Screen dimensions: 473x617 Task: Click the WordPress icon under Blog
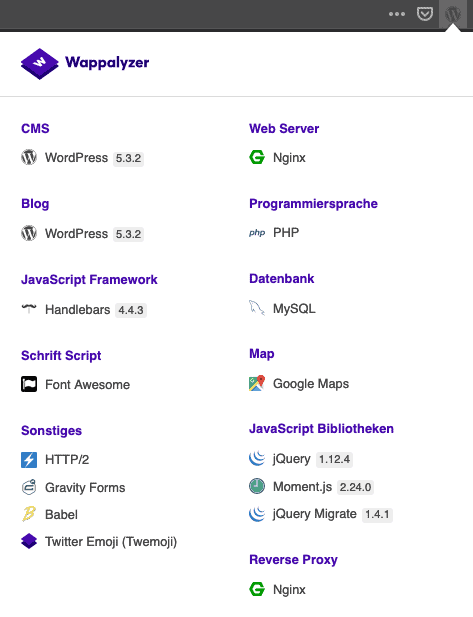[29, 233]
